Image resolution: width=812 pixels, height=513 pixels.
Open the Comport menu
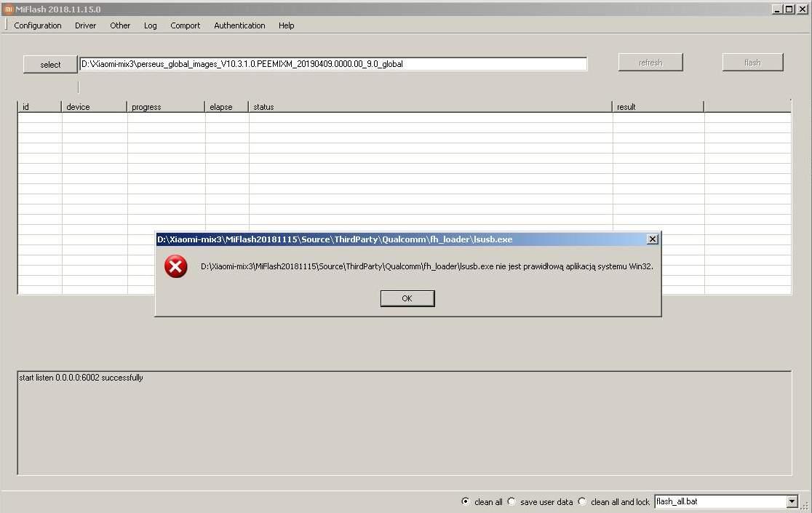click(185, 25)
